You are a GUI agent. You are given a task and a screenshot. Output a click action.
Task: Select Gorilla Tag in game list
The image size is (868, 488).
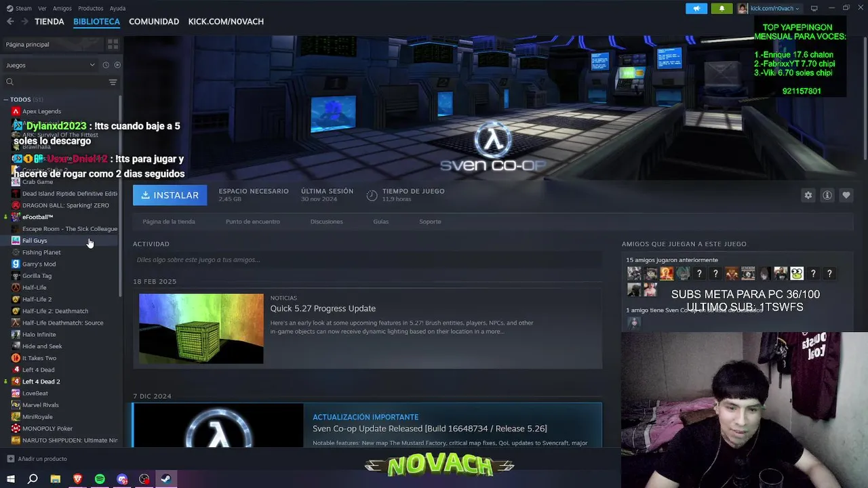(x=37, y=276)
